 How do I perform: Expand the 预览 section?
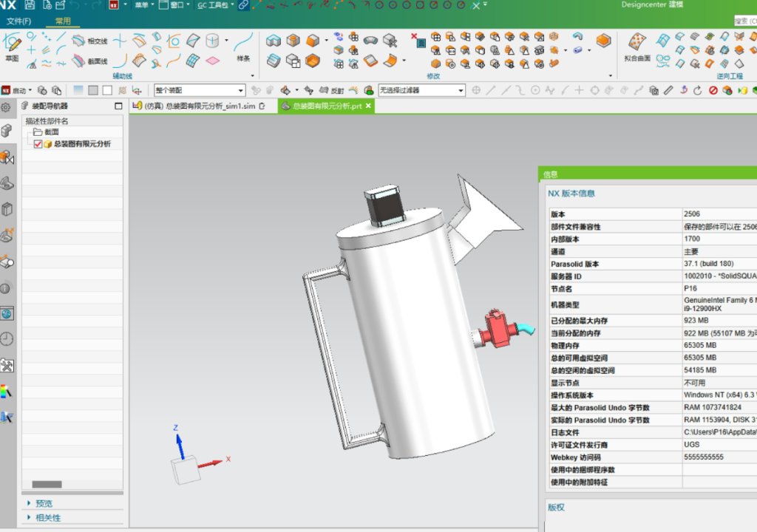coord(43,503)
